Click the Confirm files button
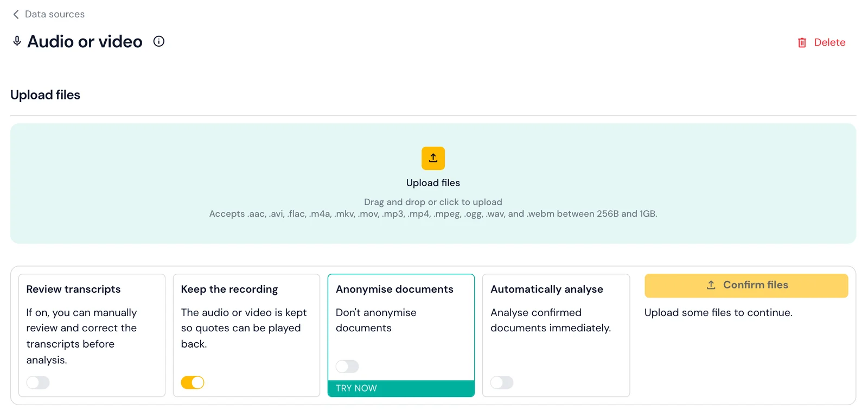 click(746, 285)
